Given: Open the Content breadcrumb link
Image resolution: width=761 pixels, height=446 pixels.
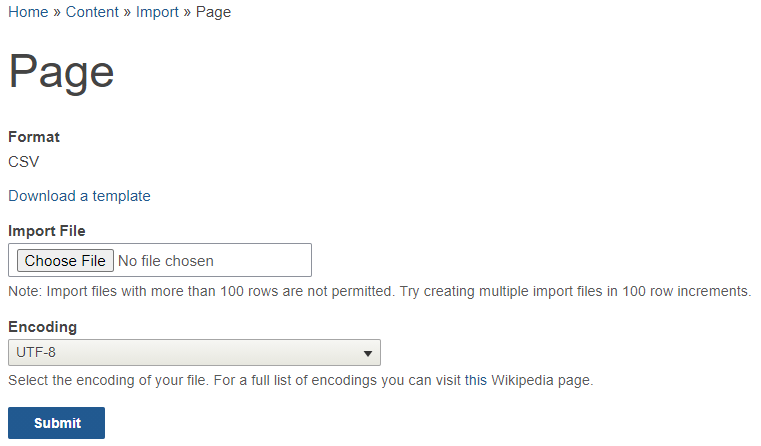Looking at the screenshot, I should [92, 12].
